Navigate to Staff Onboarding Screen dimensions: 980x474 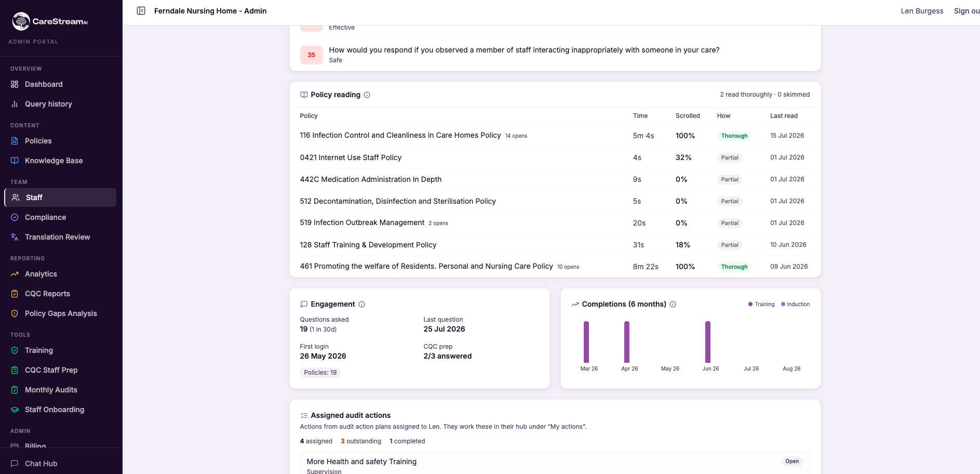tap(60, 410)
